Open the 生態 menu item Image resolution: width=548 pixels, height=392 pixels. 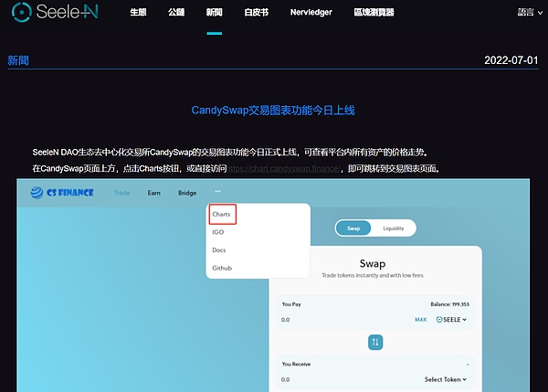click(138, 12)
